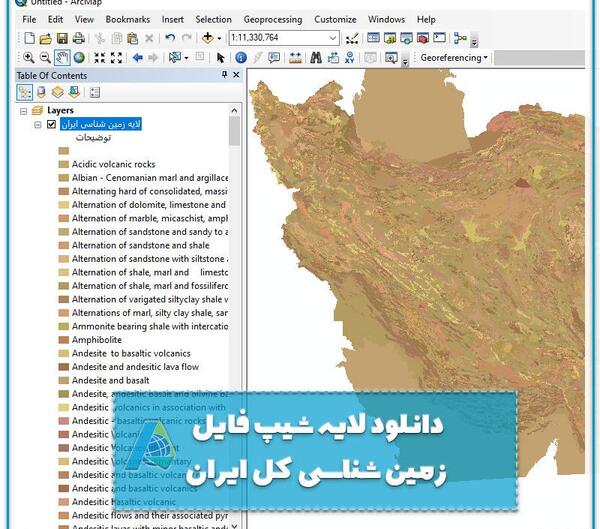Open Standard toolbar options dropdown
The image size is (600, 529).
[474, 41]
